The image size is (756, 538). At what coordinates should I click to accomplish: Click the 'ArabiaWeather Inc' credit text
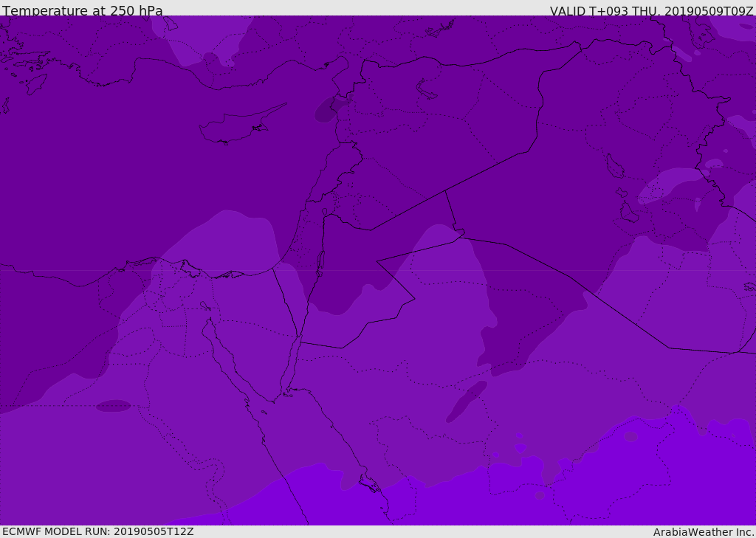tap(703, 532)
